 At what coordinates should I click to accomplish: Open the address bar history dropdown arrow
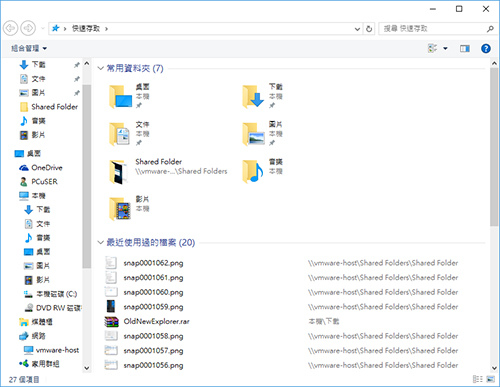357,29
